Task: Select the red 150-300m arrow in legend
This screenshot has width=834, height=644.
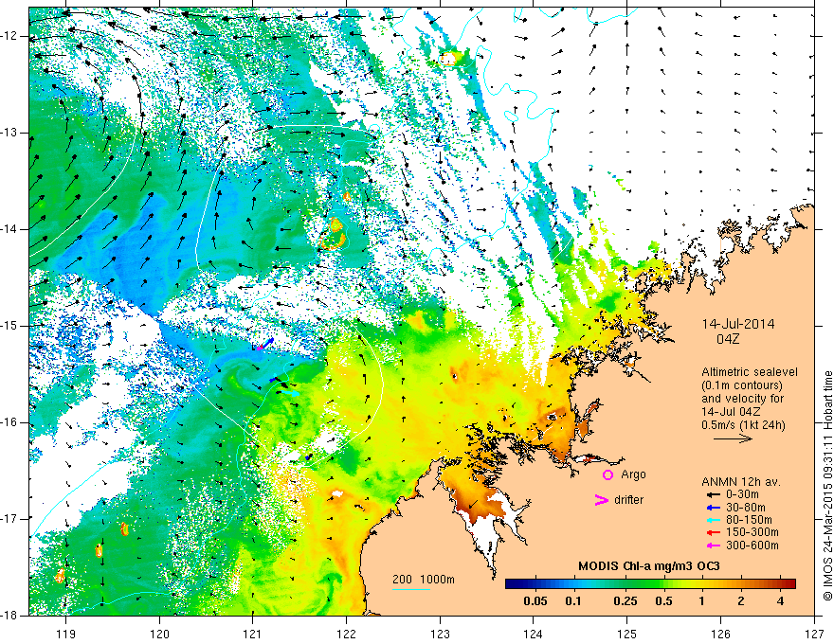Action: coord(712,532)
